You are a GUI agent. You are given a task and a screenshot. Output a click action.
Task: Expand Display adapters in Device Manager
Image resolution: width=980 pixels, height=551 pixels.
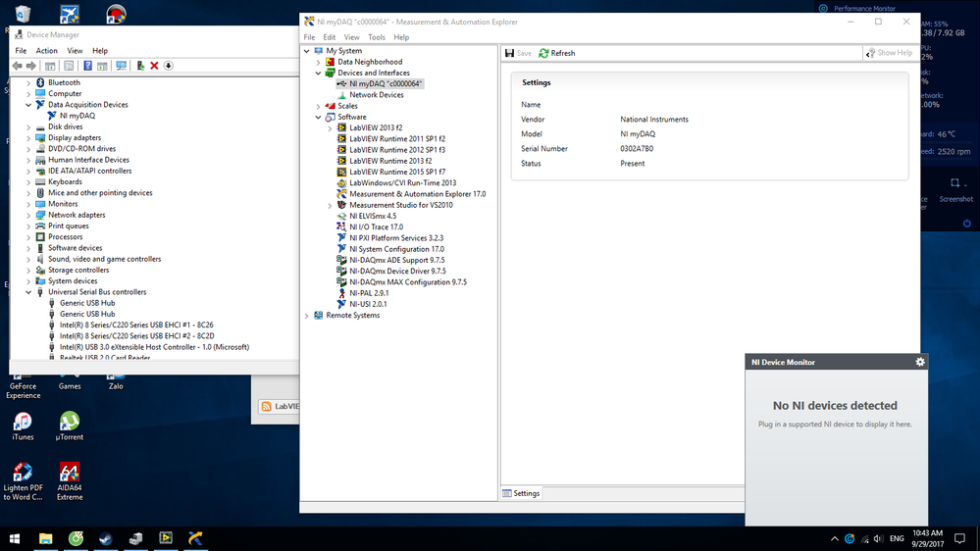click(28, 138)
